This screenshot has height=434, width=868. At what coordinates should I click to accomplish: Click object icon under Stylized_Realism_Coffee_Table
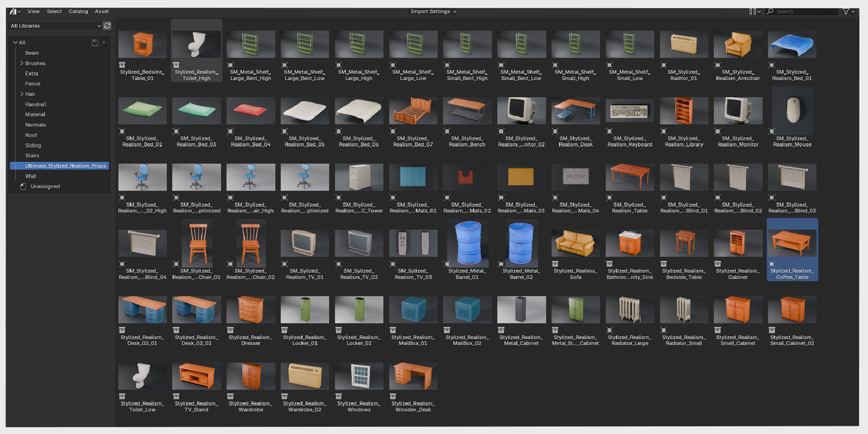point(772,264)
